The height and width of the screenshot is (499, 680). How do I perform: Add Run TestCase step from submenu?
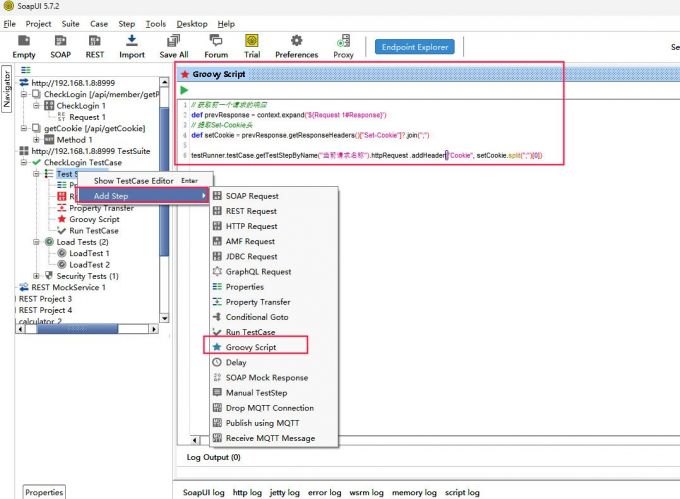click(273, 332)
